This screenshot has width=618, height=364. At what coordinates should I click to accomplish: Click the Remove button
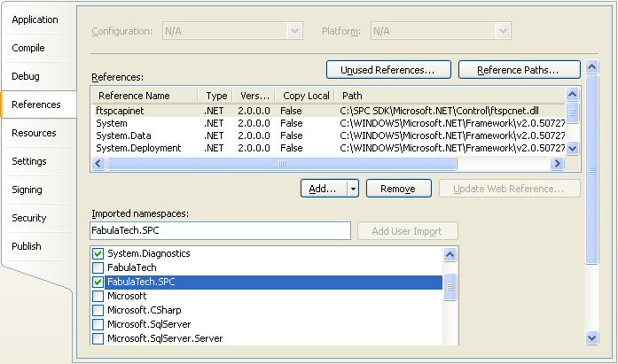(x=398, y=189)
